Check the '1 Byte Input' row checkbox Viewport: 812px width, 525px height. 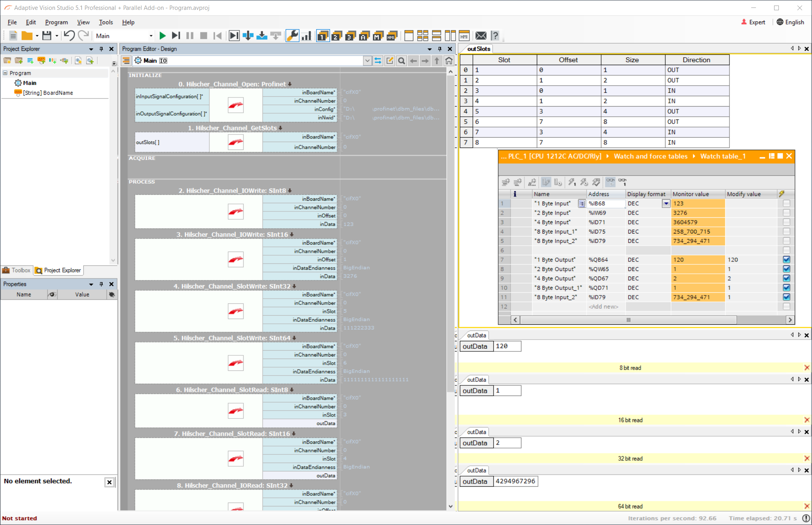[786, 204]
